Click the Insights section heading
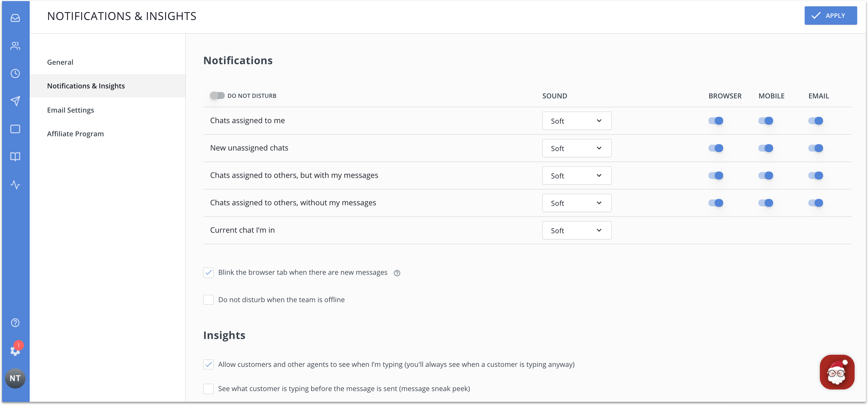Image resolution: width=868 pixels, height=405 pixels. click(x=224, y=335)
